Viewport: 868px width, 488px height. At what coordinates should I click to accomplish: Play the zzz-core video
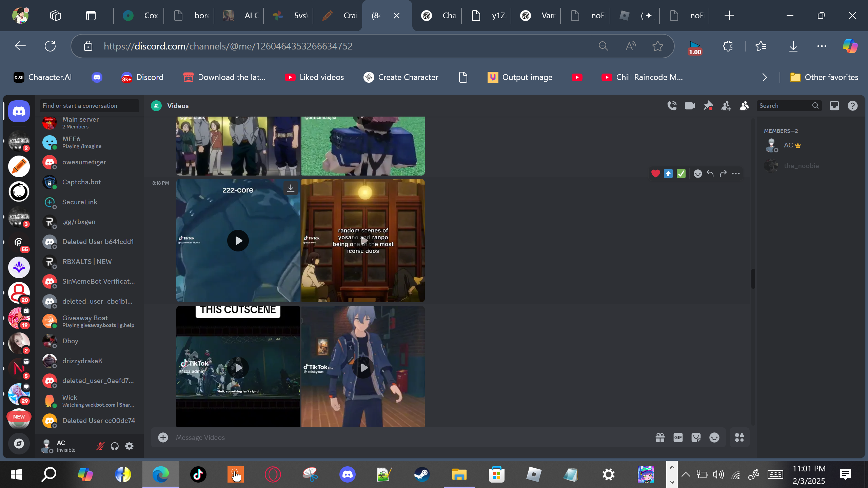[x=238, y=241]
